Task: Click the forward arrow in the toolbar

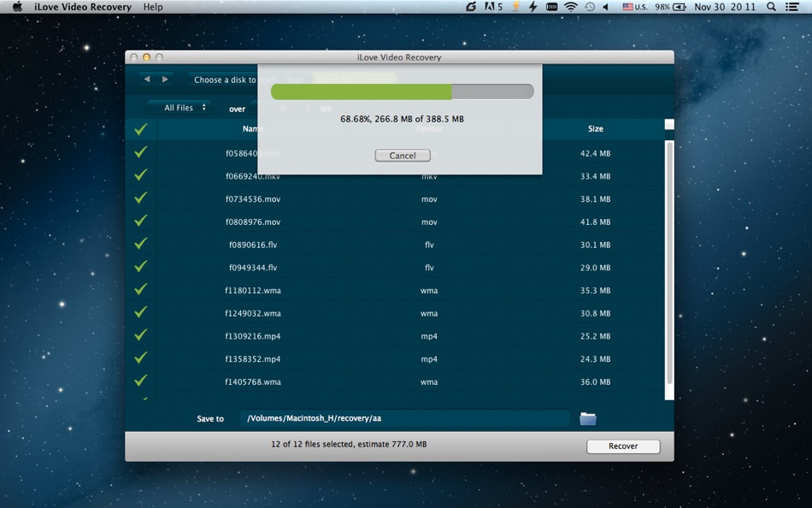Action: coord(165,80)
